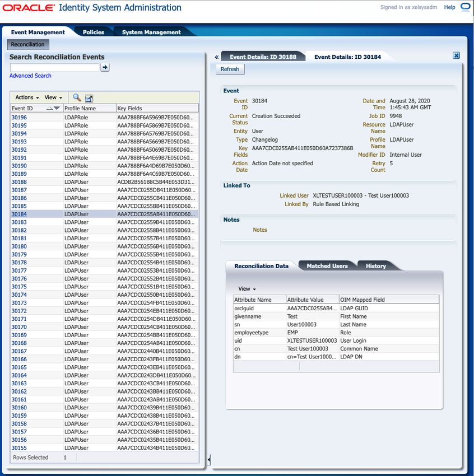Image resolution: width=474 pixels, height=476 pixels.
Task: Click the magnifier search icon in toolbar
Action: [77, 97]
